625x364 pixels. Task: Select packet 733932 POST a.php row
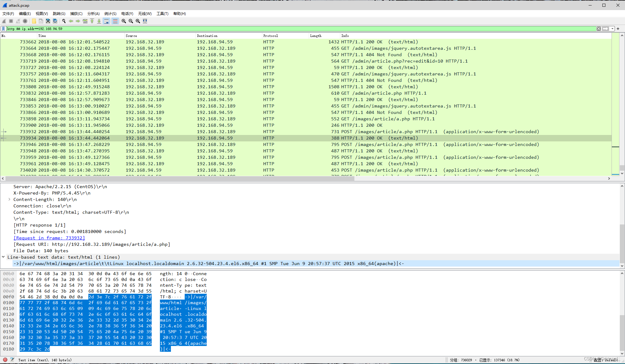point(306,132)
